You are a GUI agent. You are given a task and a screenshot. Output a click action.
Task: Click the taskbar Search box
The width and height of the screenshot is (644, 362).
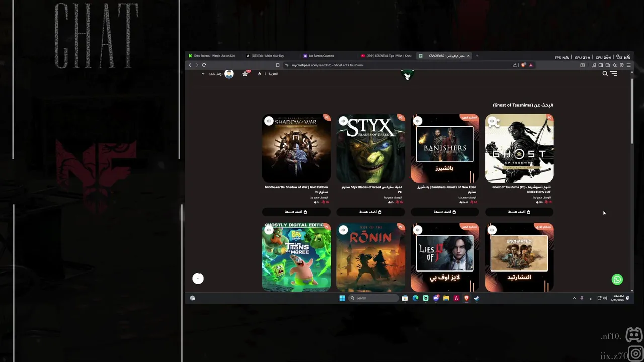pos(374,298)
